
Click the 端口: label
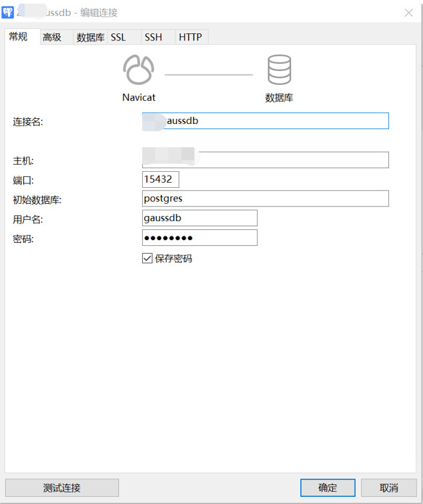click(x=23, y=181)
